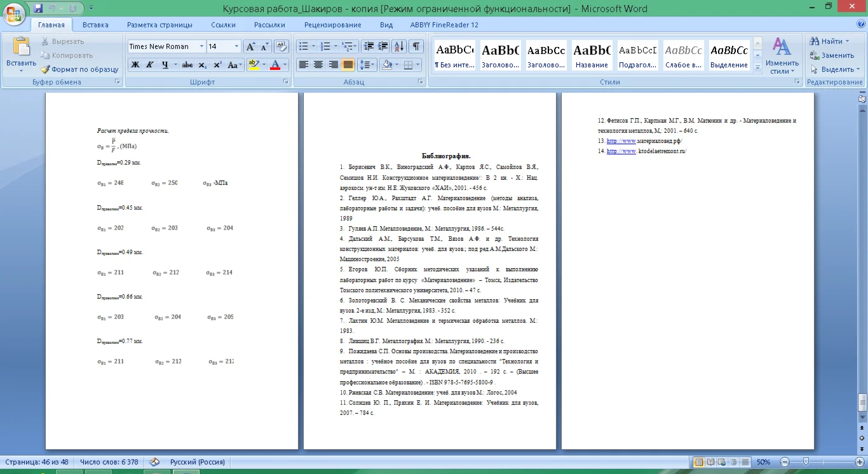The width and height of the screenshot is (868, 474).
Task: Click the first http://www link in document
Action: tap(621, 141)
